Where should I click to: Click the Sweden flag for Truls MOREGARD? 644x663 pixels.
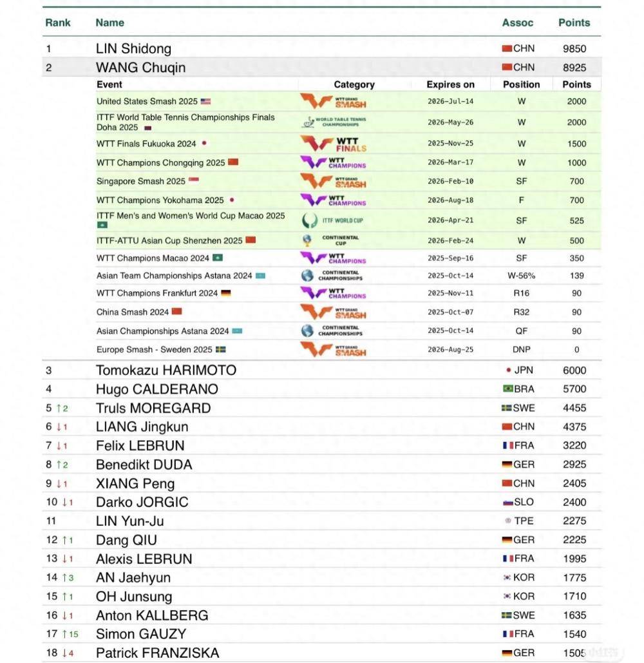(506, 408)
